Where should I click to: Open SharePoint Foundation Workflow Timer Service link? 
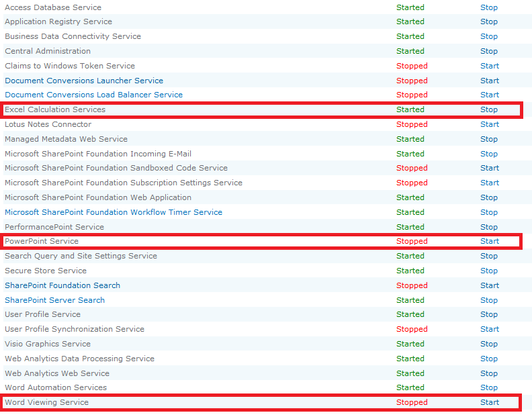click(x=114, y=212)
